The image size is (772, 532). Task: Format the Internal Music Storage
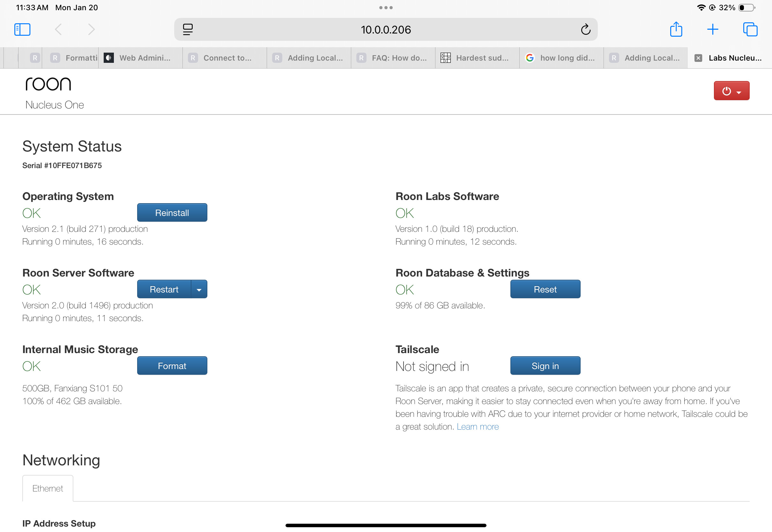[x=172, y=366]
